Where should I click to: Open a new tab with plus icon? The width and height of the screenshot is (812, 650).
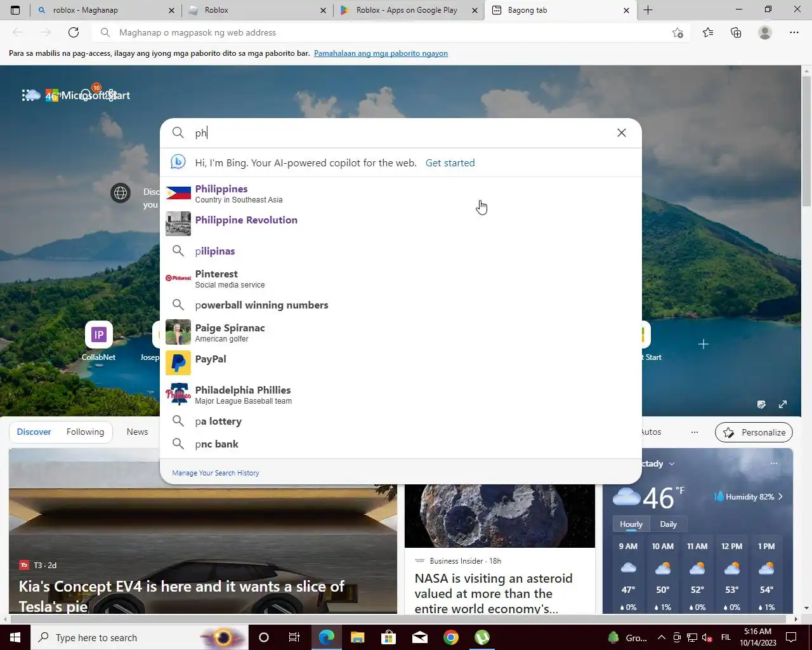[648, 10]
